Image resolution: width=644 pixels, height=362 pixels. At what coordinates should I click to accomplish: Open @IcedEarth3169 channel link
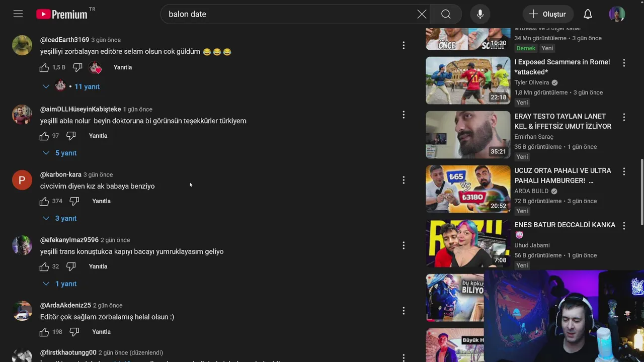[x=64, y=40]
